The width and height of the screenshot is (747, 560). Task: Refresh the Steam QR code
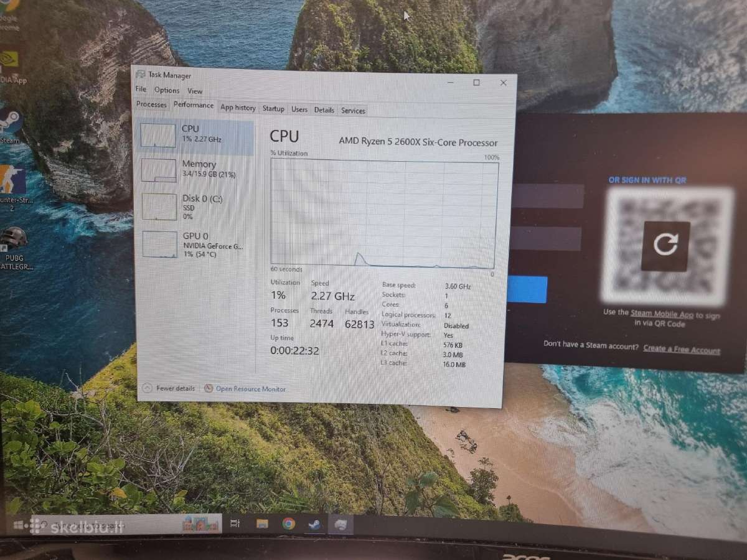coord(665,245)
